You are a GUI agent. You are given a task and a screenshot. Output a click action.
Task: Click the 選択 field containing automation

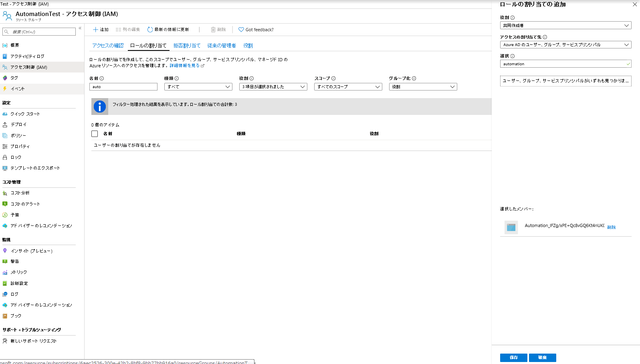(566, 64)
